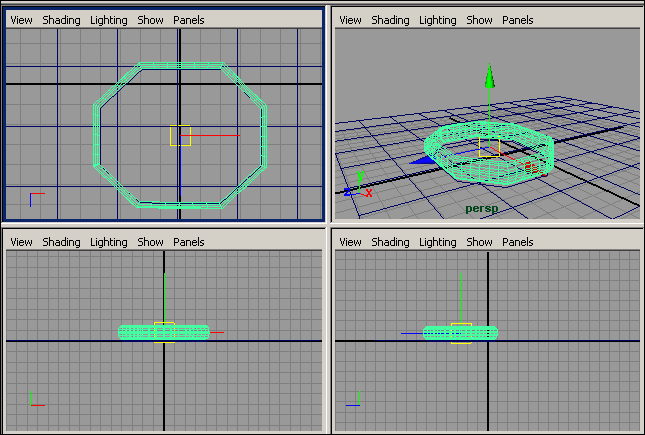Viewport: 645px width, 435px height.
Task: Click the yellow center manipulator box in front view
Action: click(x=164, y=333)
